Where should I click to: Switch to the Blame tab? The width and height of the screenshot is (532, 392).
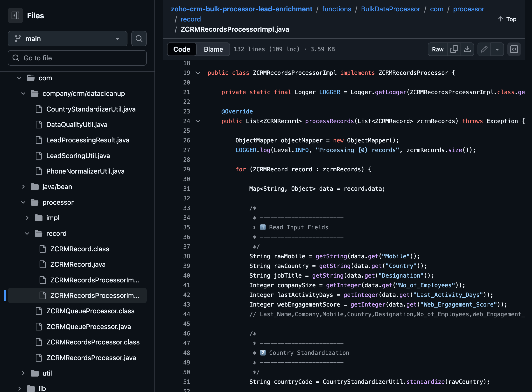(x=213, y=49)
